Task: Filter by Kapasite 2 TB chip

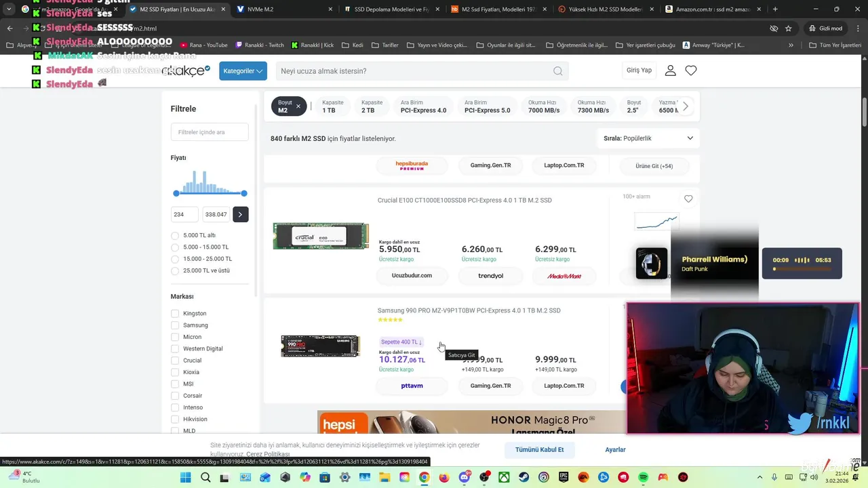Action: 372,106
